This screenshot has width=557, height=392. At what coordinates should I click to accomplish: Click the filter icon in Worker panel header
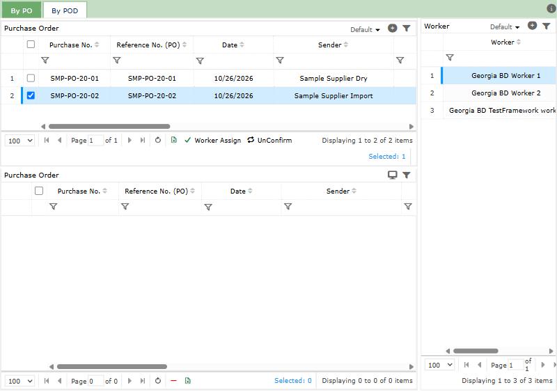(x=546, y=26)
